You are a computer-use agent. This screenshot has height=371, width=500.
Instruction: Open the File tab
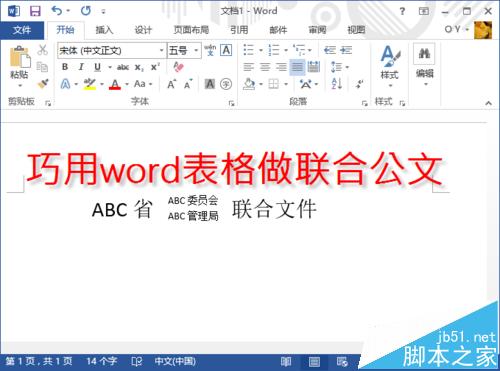22,30
